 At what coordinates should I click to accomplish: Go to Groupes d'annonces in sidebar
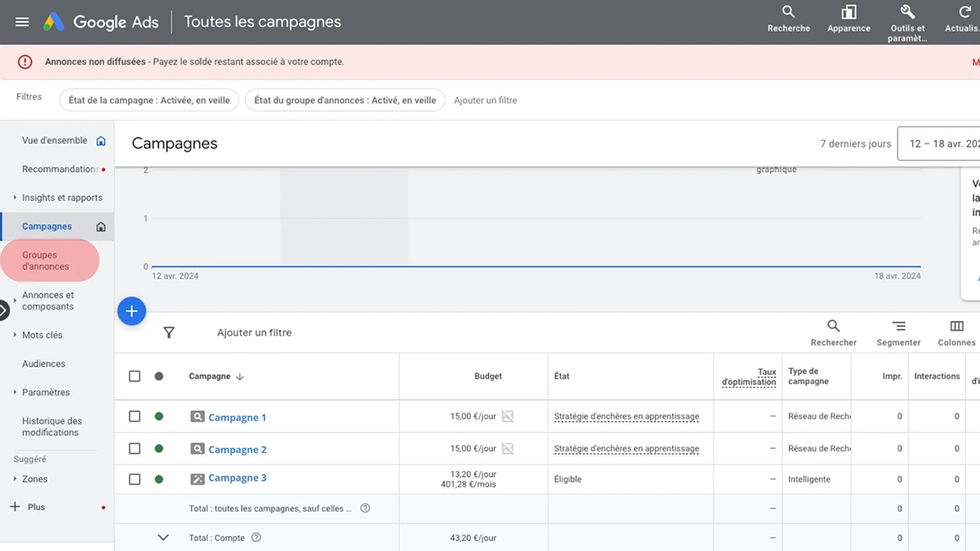(45, 261)
